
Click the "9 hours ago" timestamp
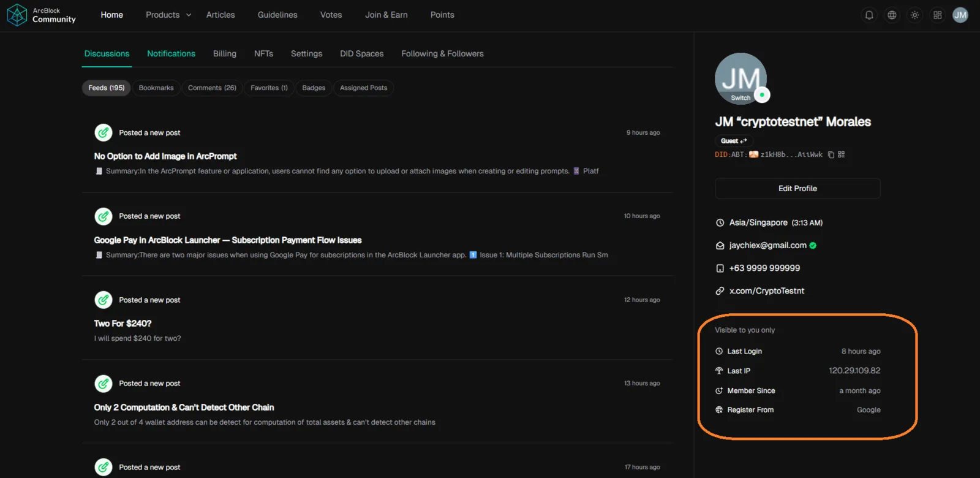pyautogui.click(x=643, y=132)
